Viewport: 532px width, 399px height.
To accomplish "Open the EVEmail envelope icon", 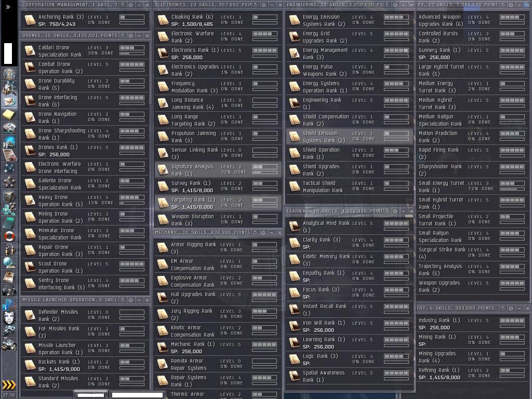I will (x=9, y=101).
